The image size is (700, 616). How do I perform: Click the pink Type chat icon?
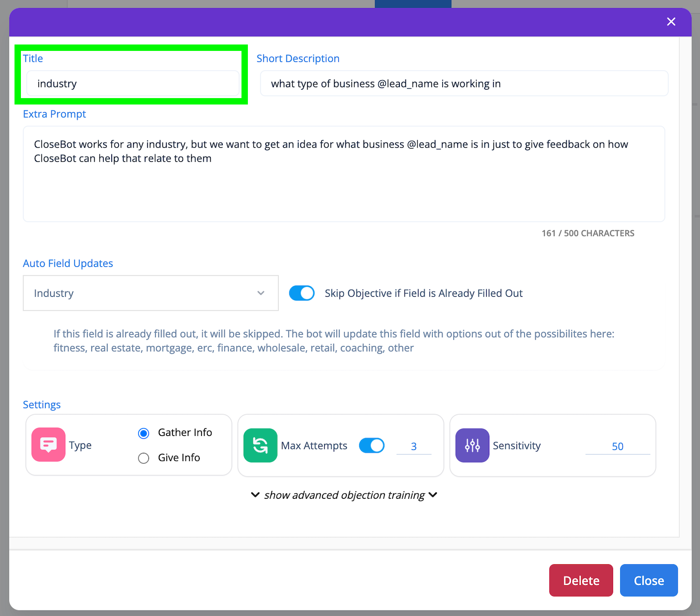(x=49, y=445)
